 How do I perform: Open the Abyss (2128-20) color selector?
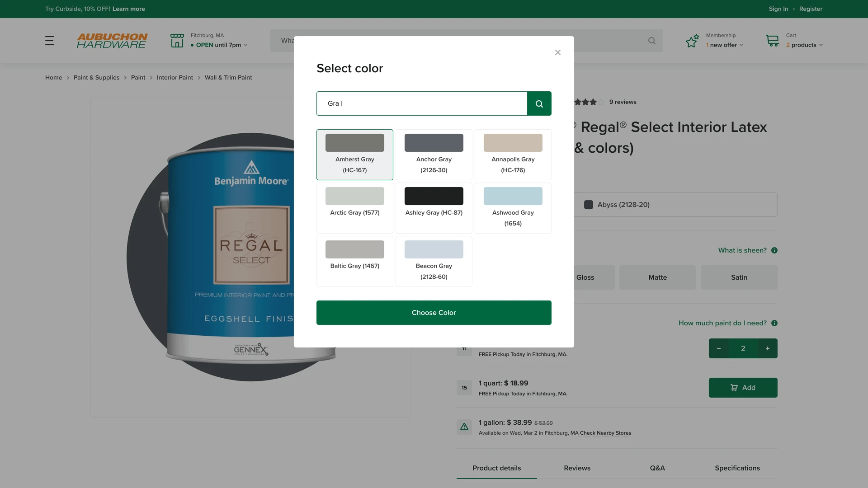click(676, 205)
